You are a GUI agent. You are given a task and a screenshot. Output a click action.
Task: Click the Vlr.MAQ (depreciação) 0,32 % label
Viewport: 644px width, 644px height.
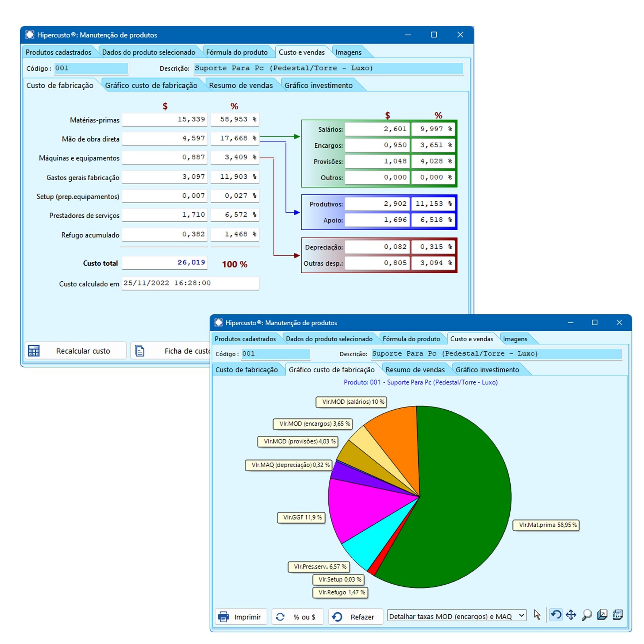[289, 465]
